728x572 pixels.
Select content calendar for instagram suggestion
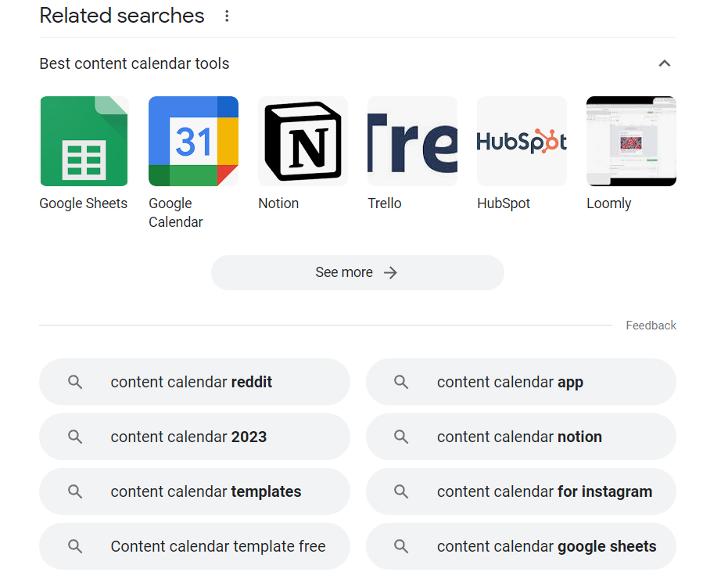[x=521, y=491]
